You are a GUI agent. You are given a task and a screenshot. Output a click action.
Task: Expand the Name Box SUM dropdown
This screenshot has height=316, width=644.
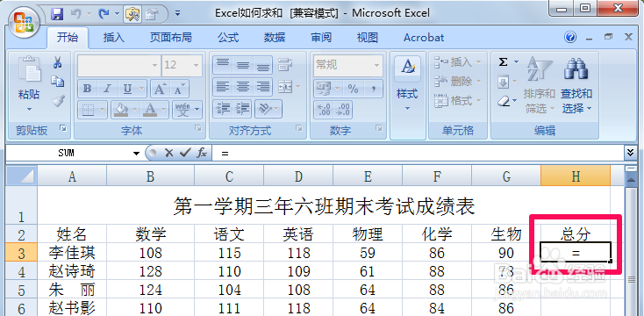(x=136, y=154)
